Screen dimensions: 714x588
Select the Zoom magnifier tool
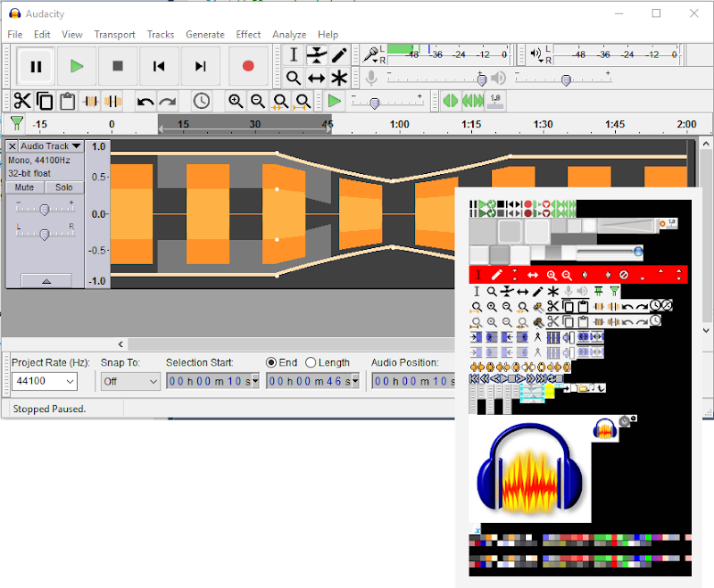[x=294, y=78]
